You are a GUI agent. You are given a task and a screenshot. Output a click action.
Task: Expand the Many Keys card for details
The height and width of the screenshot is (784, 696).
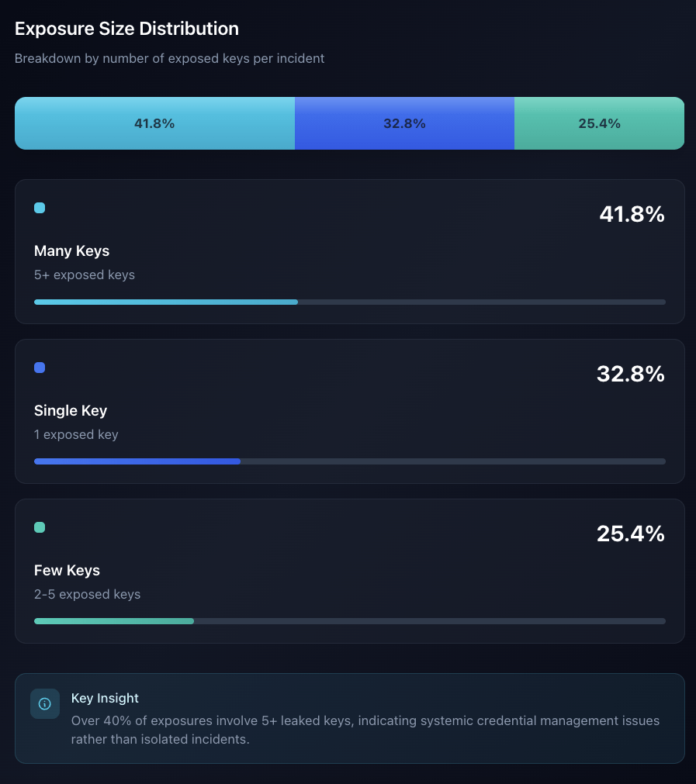point(349,250)
